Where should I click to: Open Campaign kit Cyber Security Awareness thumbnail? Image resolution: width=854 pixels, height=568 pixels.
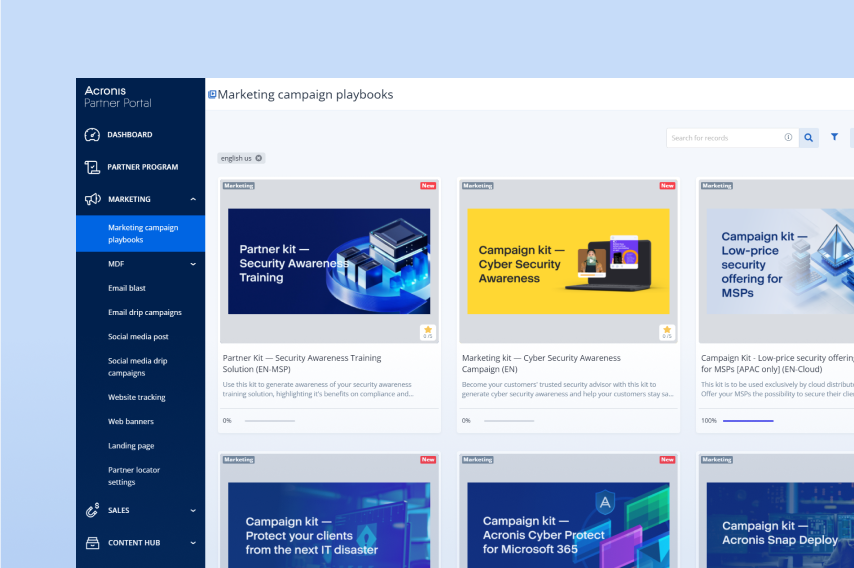tap(568, 261)
